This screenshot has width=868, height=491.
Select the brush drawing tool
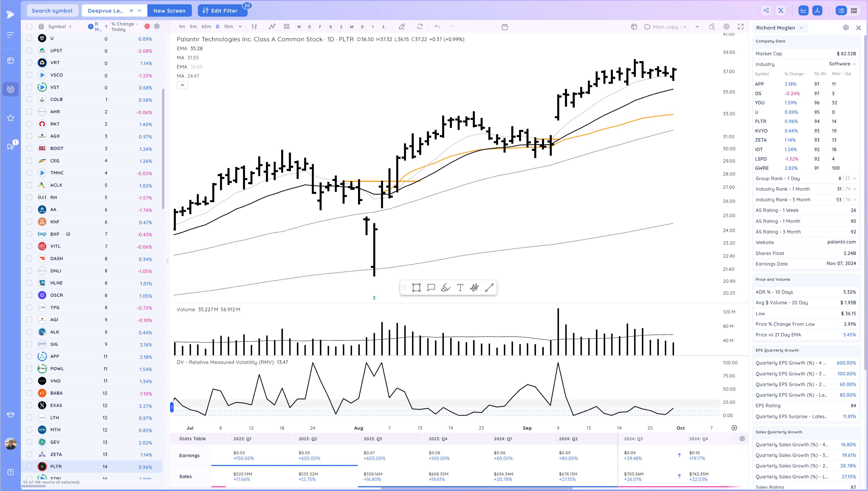click(x=446, y=288)
